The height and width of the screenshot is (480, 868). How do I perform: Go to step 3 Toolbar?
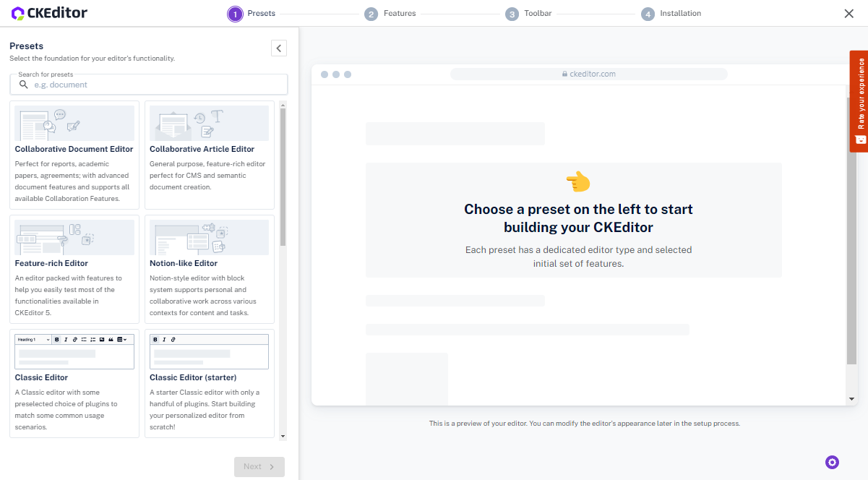click(528, 14)
